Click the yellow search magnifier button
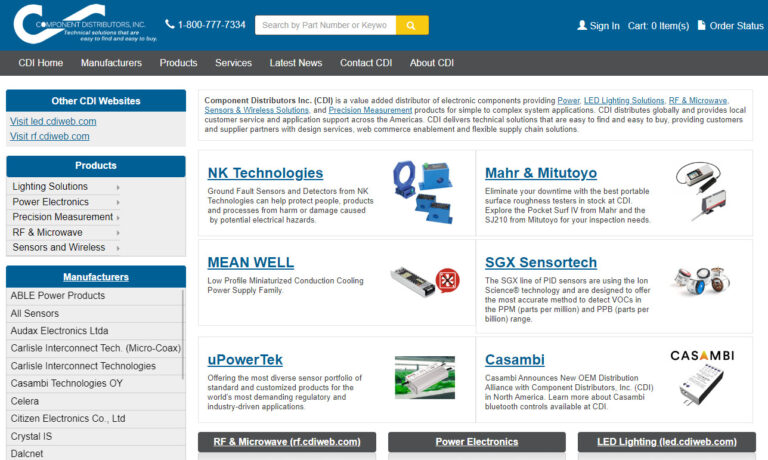This screenshot has height=460, width=768. pos(412,25)
